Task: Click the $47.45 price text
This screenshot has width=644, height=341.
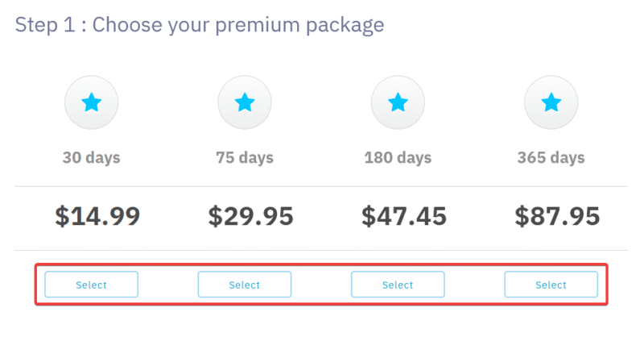Action: click(x=404, y=216)
